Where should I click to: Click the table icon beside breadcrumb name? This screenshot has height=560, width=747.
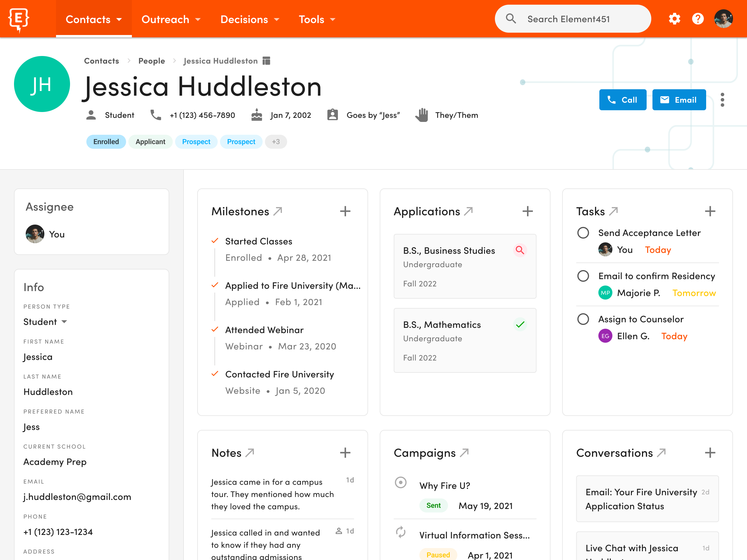tap(266, 61)
